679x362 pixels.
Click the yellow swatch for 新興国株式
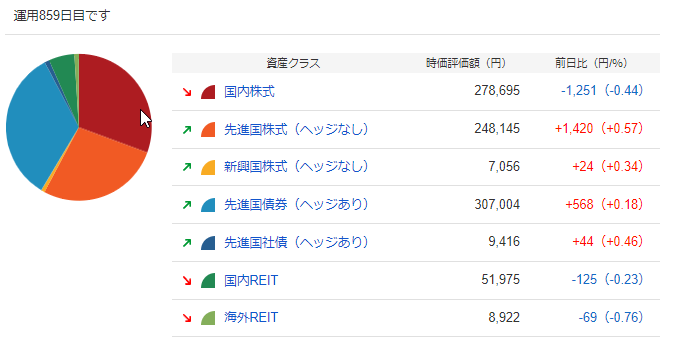[208, 168]
